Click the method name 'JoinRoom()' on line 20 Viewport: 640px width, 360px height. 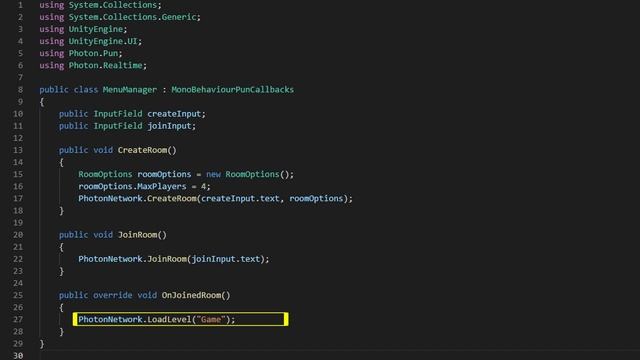pyautogui.click(x=142, y=235)
